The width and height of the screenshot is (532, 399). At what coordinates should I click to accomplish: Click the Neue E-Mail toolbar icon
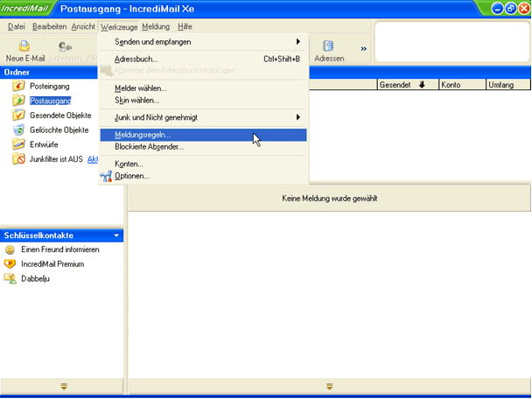(x=24, y=45)
